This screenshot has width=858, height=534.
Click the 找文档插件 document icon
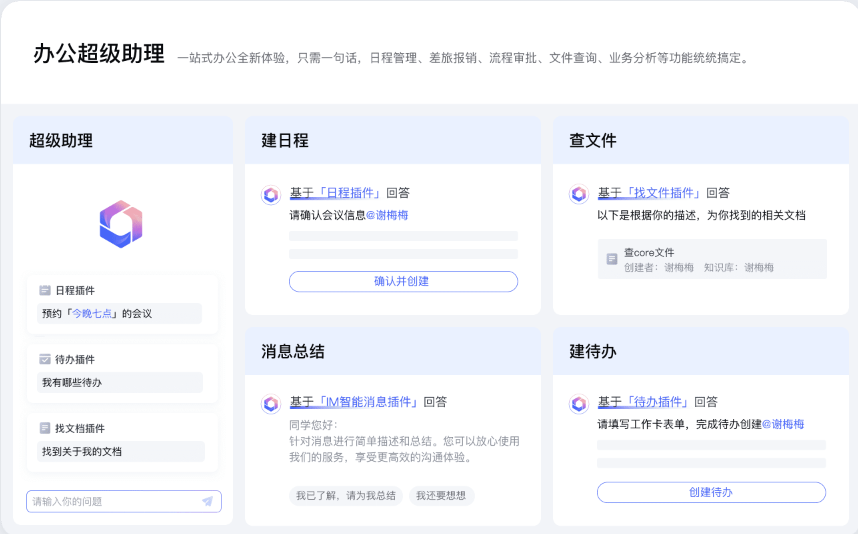pos(45,428)
